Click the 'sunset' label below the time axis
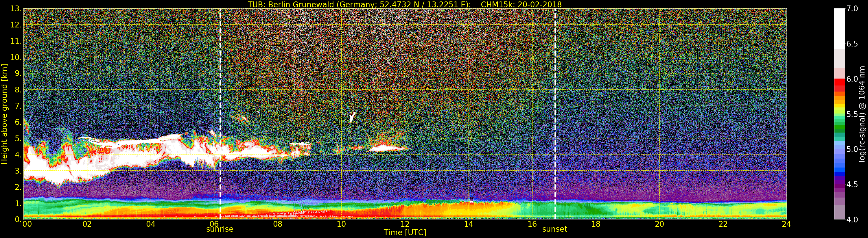 pyautogui.click(x=555, y=229)
